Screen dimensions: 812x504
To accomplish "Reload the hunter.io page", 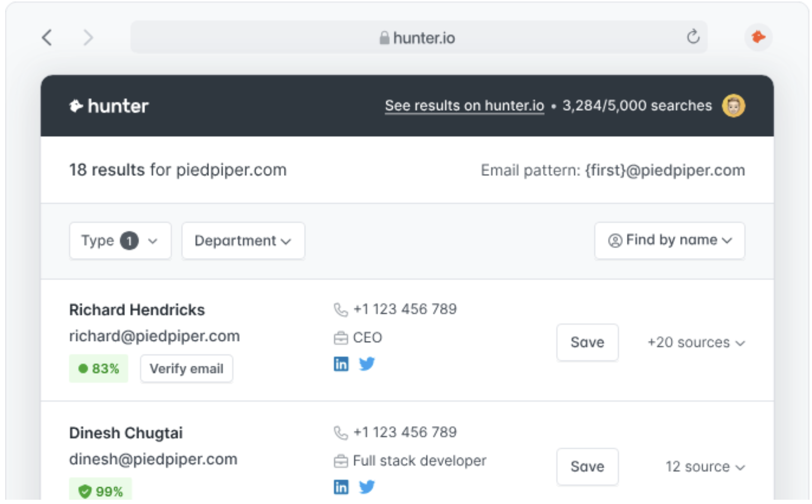I will tap(693, 37).
